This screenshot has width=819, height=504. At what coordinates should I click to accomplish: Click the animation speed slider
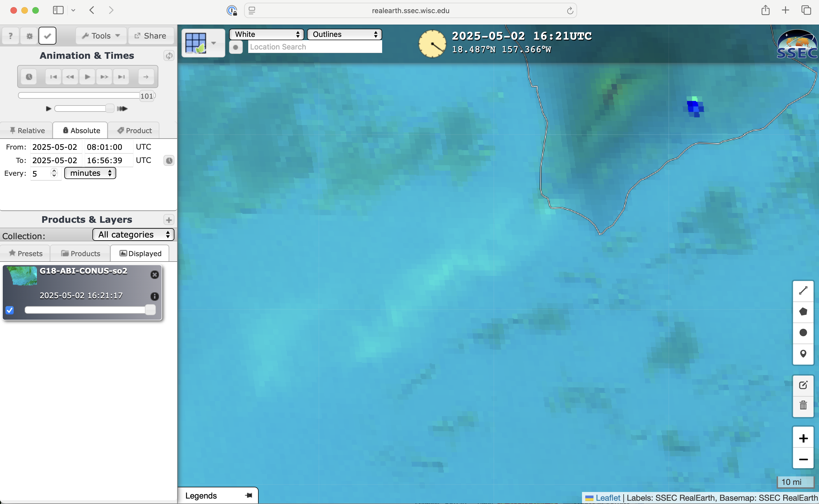point(84,108)
